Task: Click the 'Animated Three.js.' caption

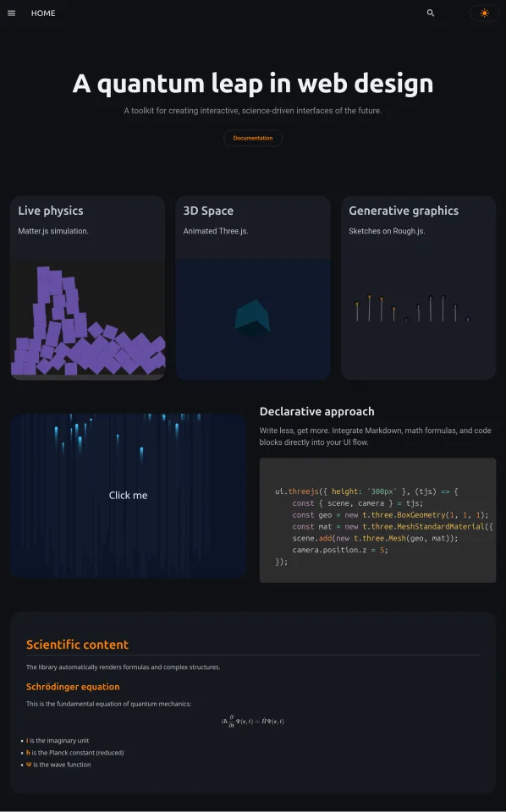Action: tap(216, 231)
